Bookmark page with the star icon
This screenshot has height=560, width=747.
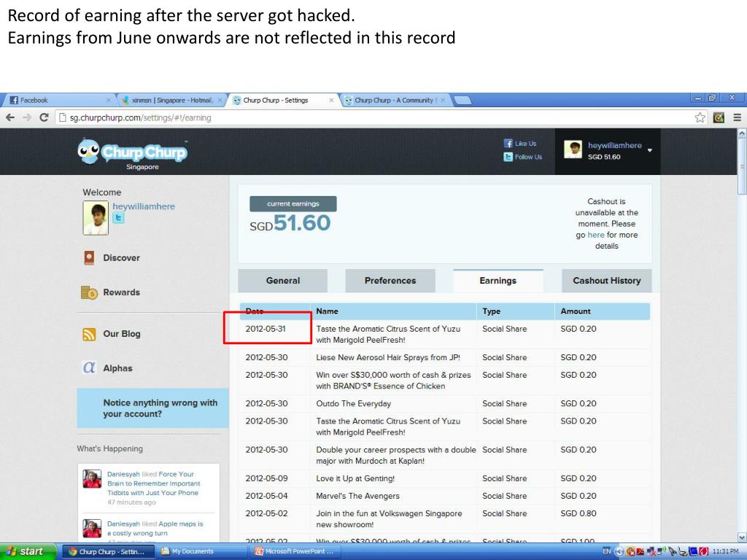click(x=700, y=117)
